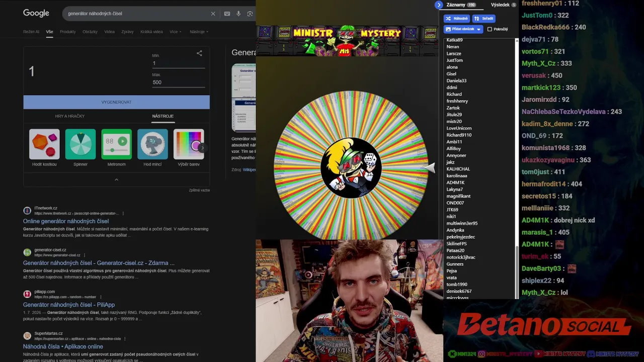This screenshot has height=362, width=644.
Task: Open the HRY A HRAČKY tab
Action: click(70, 116)
